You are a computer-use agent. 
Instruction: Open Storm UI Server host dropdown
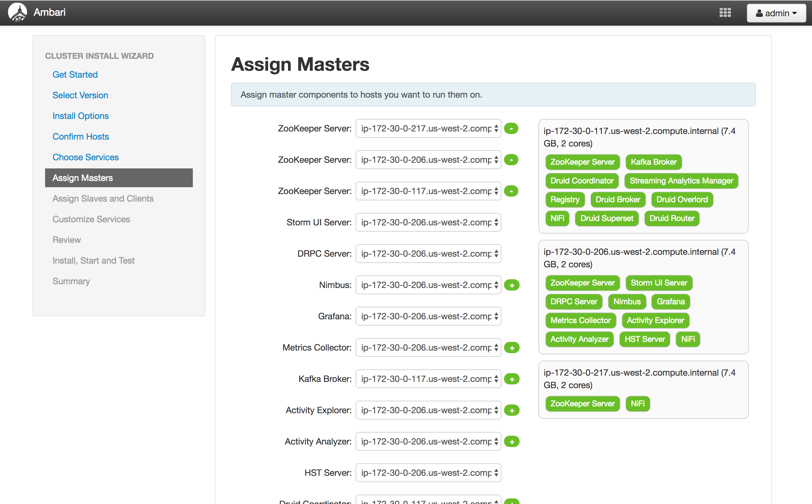point(428,222)
